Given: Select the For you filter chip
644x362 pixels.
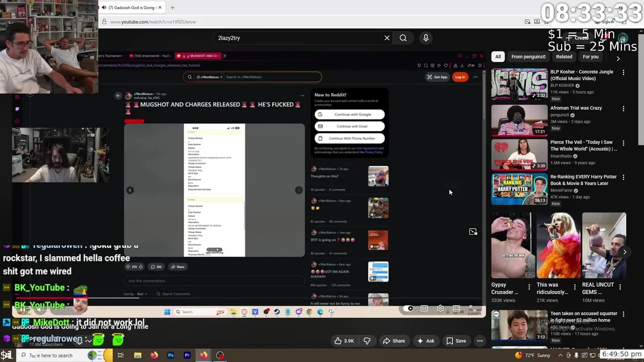Looking at the screenshot, I should click(x=591, y=57).
